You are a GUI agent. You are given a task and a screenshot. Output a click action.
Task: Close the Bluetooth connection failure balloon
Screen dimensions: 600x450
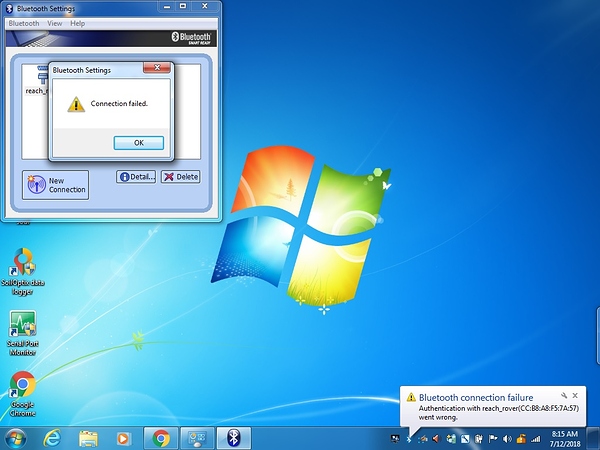coord(575,396)
